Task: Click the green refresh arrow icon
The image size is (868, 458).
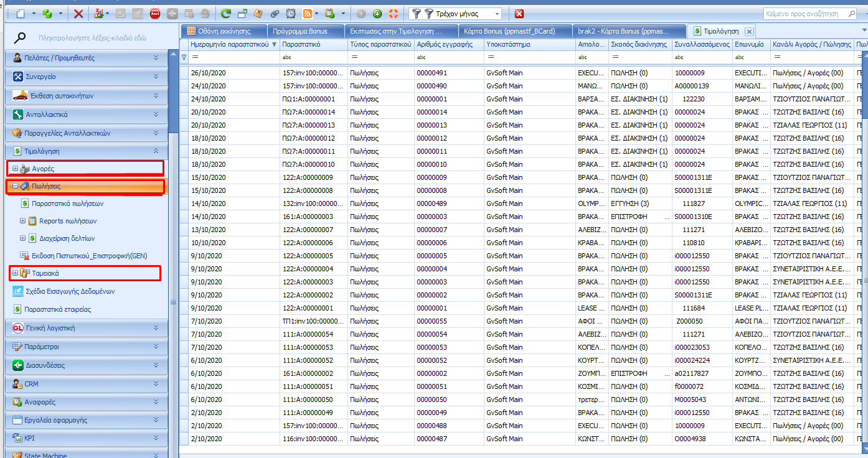Action: point(225,14)
